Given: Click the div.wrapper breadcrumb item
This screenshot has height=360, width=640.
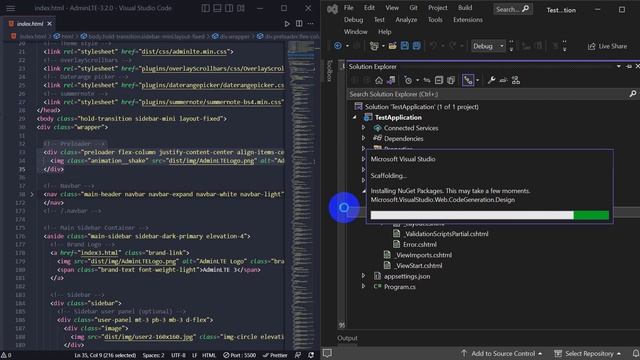Looking at the screenshot, I should click(231, 36).
